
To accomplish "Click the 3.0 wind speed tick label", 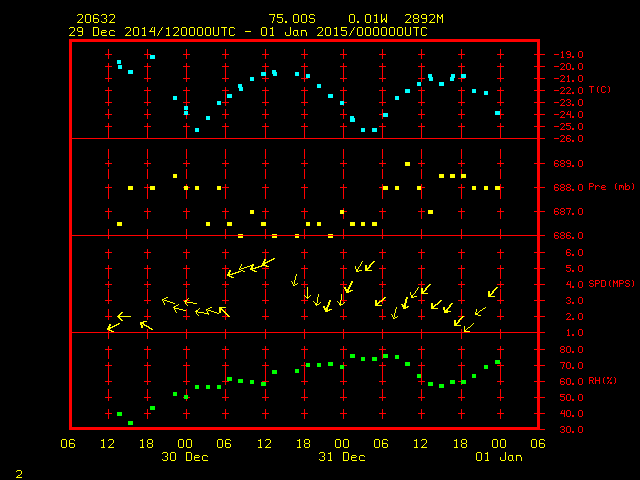I will click(574, 301).
